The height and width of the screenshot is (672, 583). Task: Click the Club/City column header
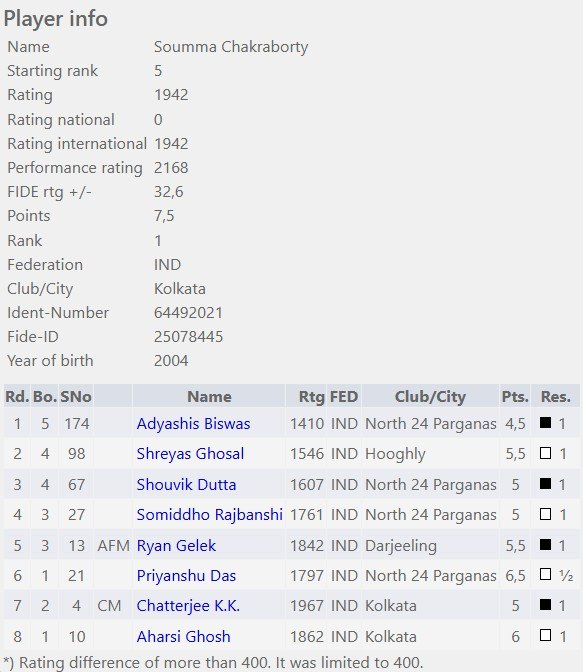[430, 396]
